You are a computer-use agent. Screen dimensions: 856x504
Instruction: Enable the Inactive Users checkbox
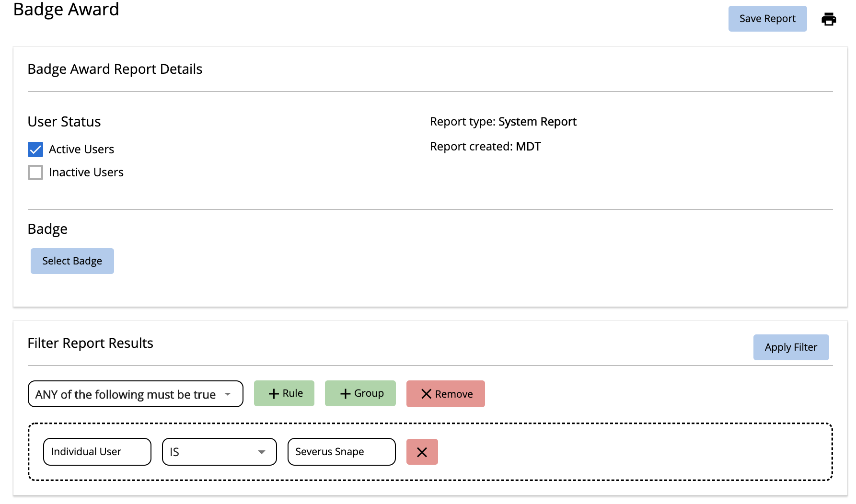click(35, 172)
